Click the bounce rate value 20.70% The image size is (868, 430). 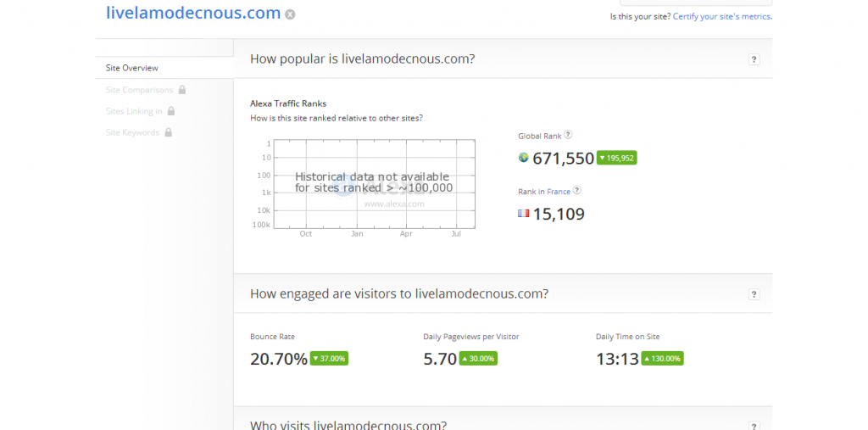tap(278, 359)
